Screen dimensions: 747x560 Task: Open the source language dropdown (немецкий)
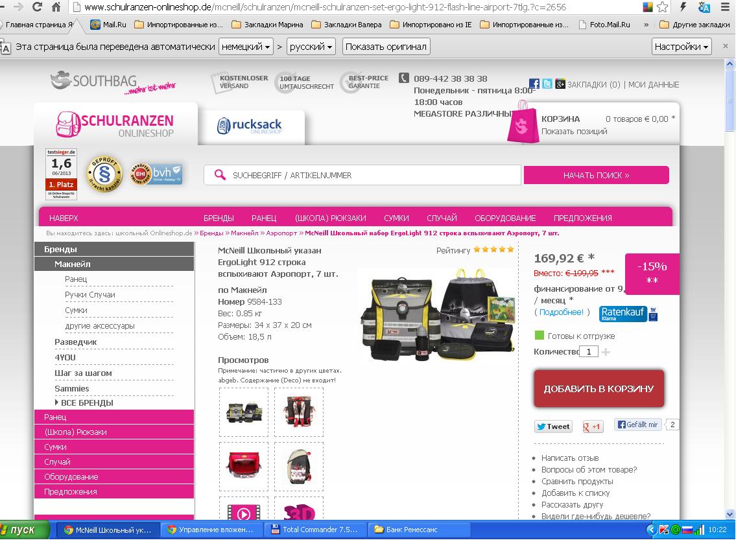tap(246, 47)
